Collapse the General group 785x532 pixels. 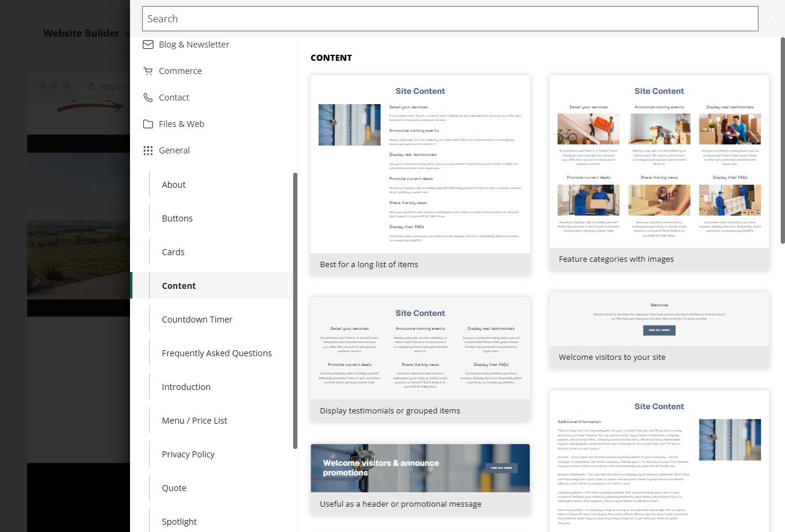click(x=174, y=150)
